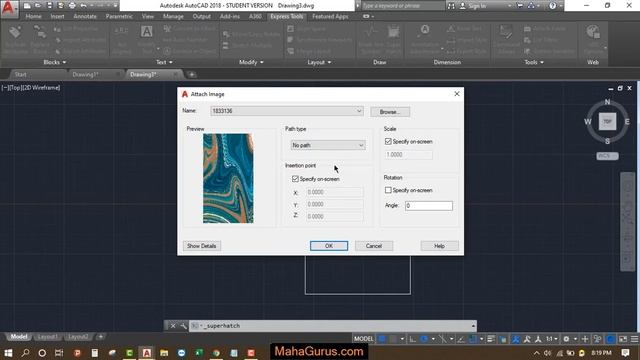Toggle Lineweight display icon in status bar
The width and height of the screenshot is (640, 360).
point(491,339)
